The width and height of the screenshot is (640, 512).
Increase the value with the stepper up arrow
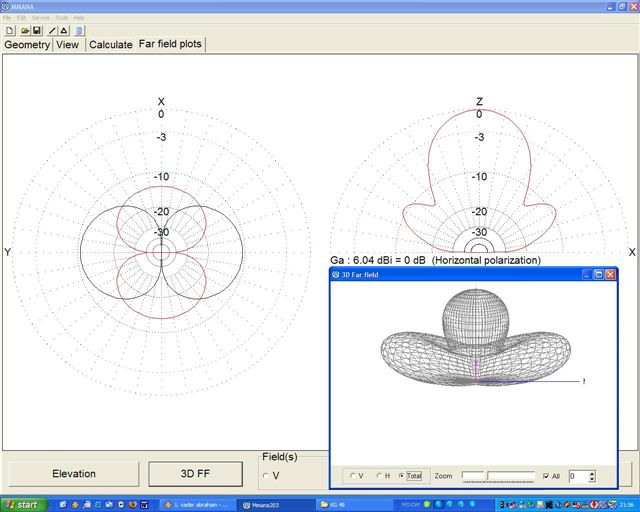592,473
